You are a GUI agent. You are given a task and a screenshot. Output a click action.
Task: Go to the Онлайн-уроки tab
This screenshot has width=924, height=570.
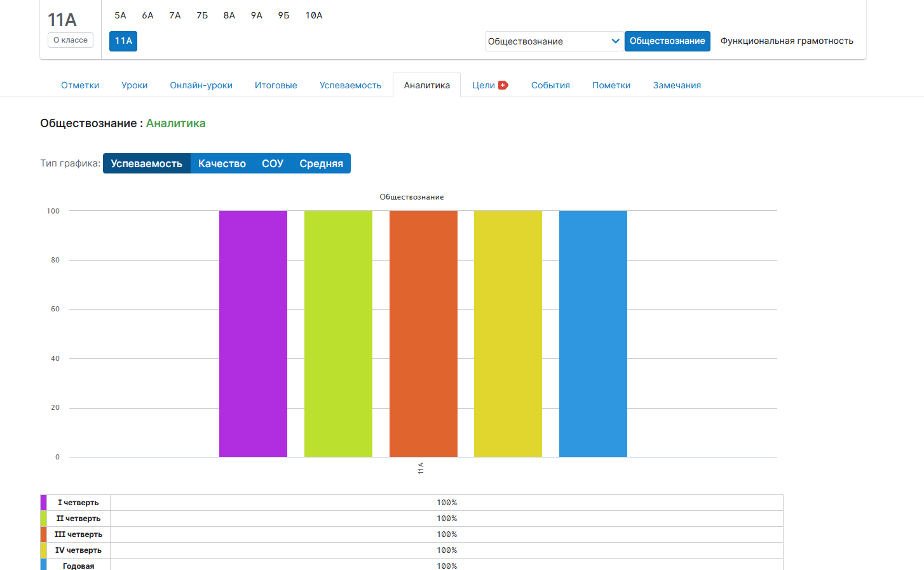(201, 85)
